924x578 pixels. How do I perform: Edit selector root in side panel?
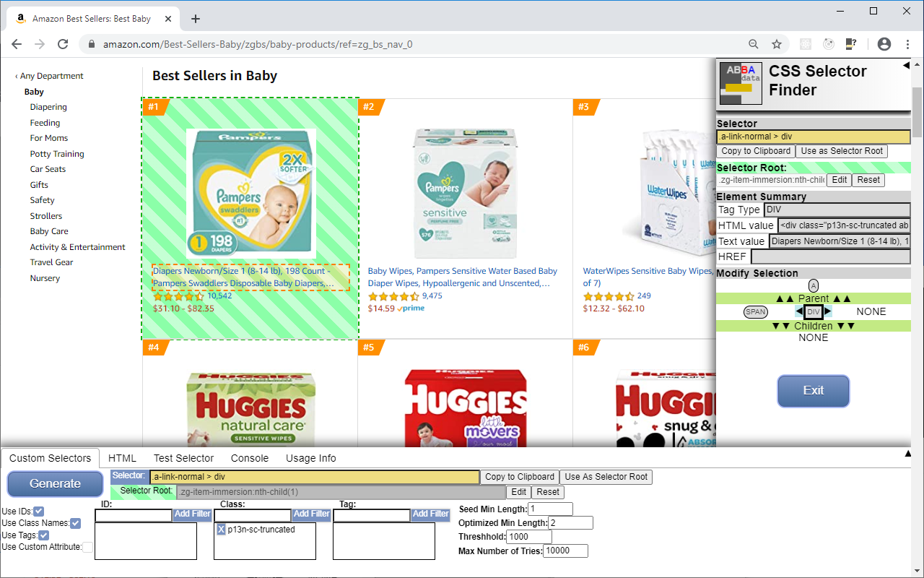839,180
